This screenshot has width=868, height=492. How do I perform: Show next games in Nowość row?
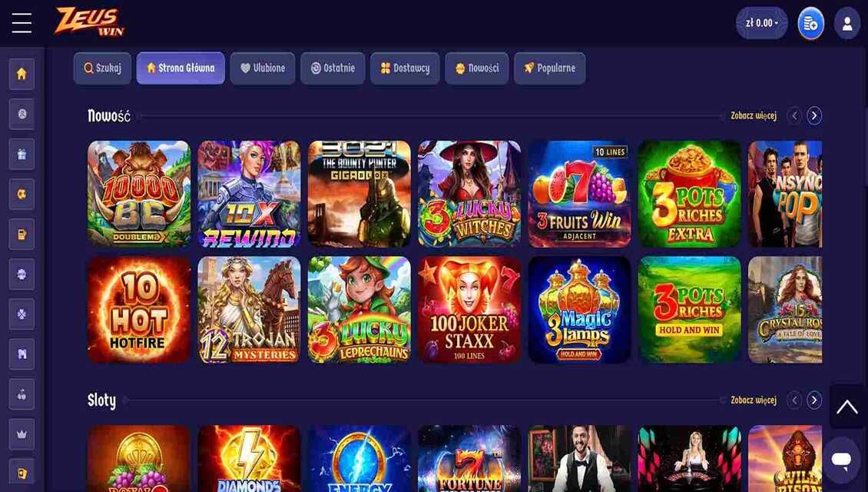pos(813,116)
